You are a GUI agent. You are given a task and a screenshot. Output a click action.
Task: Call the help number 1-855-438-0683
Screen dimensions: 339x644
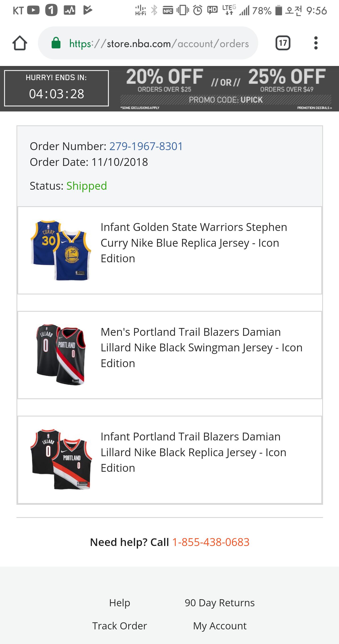point(211,542)
